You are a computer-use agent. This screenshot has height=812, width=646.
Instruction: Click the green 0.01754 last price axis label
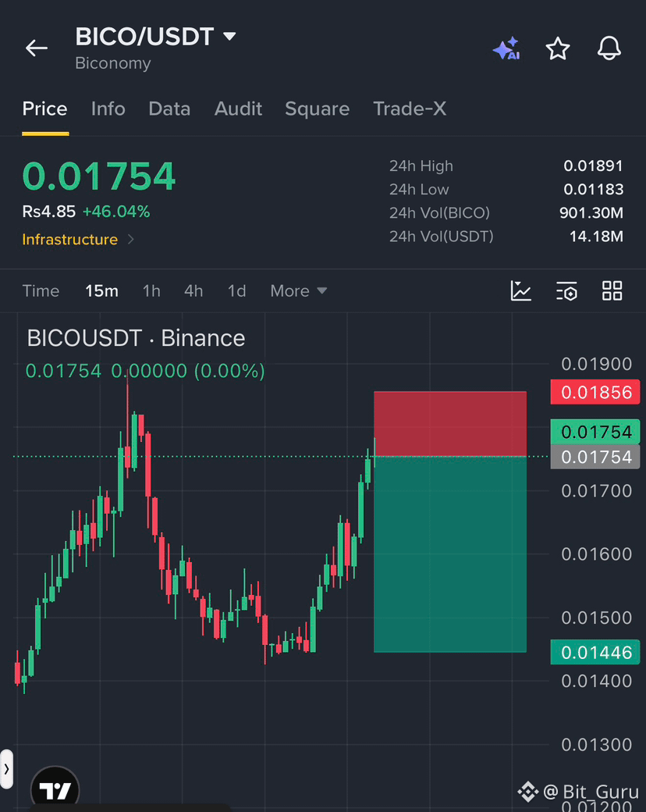tap(595, 432)
